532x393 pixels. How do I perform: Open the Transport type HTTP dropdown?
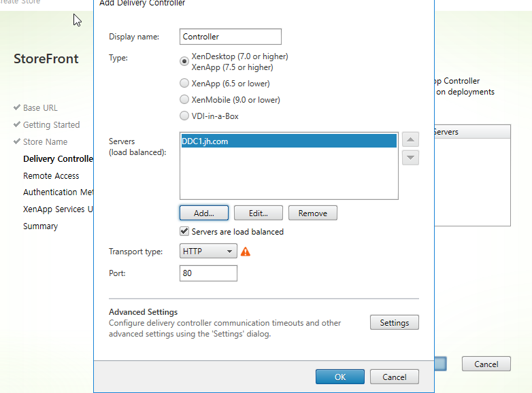click(x=208, y=252)
